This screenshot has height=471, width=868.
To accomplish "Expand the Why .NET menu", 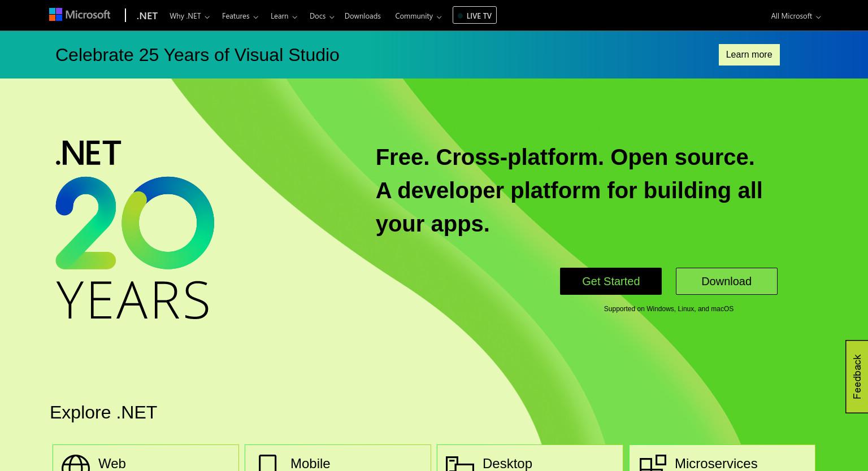I will click(189, 16).
